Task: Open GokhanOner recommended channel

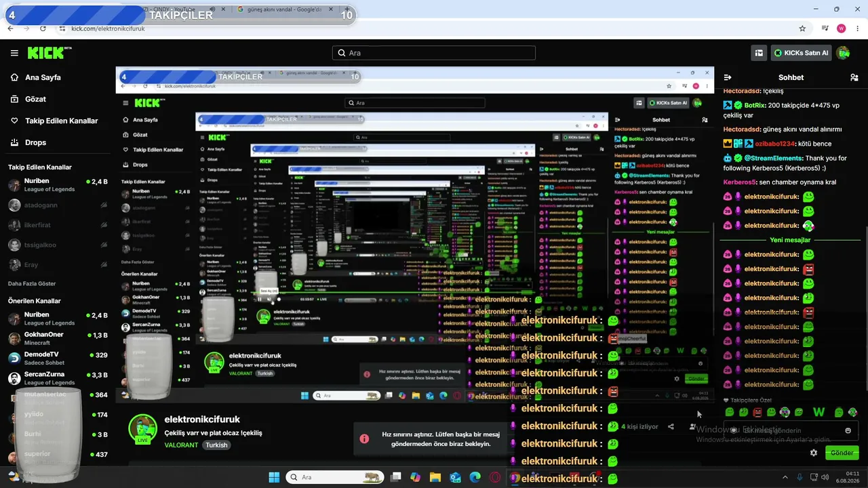Action: click(x=58, y=338)
